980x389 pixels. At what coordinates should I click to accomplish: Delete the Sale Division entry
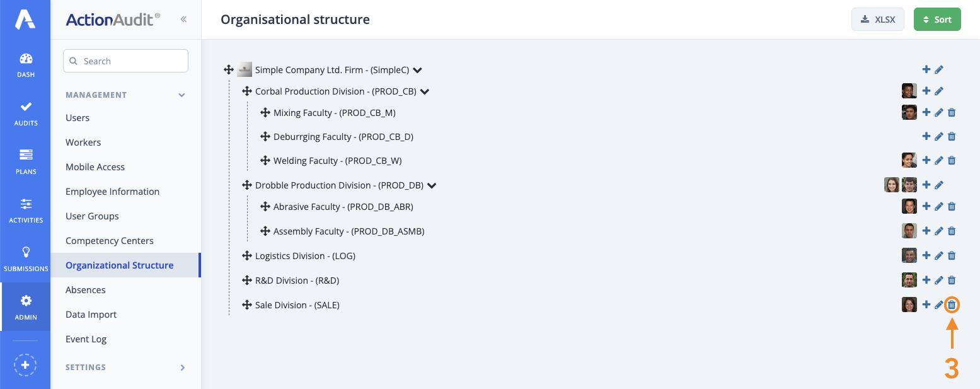pos(952,305)
